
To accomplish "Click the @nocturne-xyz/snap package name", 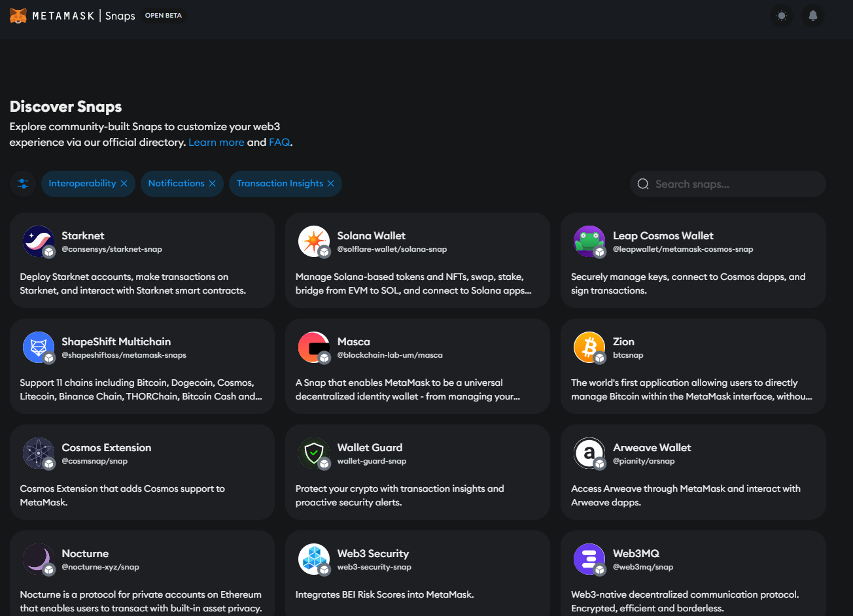I will pos(101,567).
